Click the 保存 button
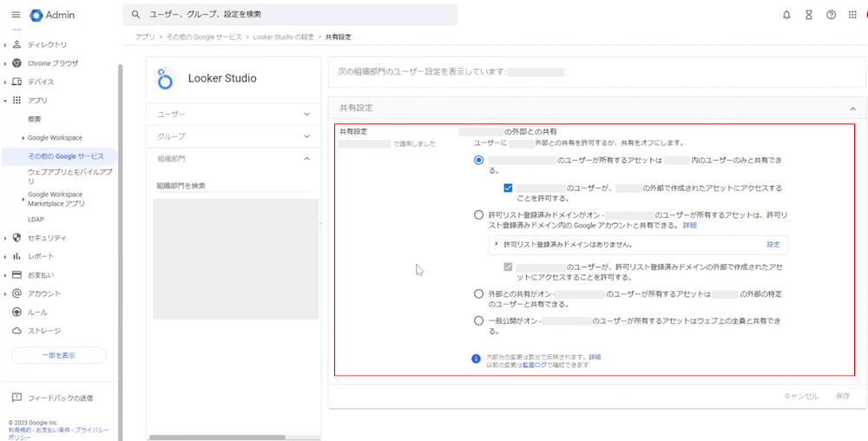 tap(843, 396)
